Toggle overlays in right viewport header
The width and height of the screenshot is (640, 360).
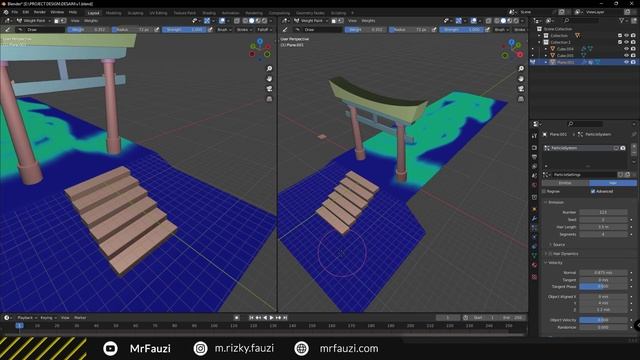tap(473, 20)
